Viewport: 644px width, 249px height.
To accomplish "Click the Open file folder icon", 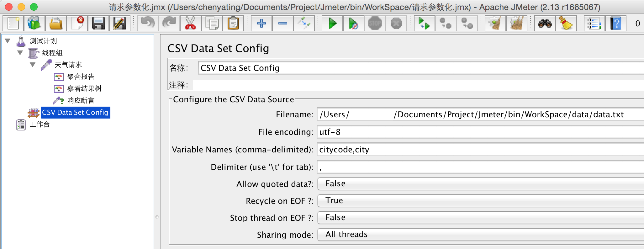I will pyautogui.click(x=56, y=23).
